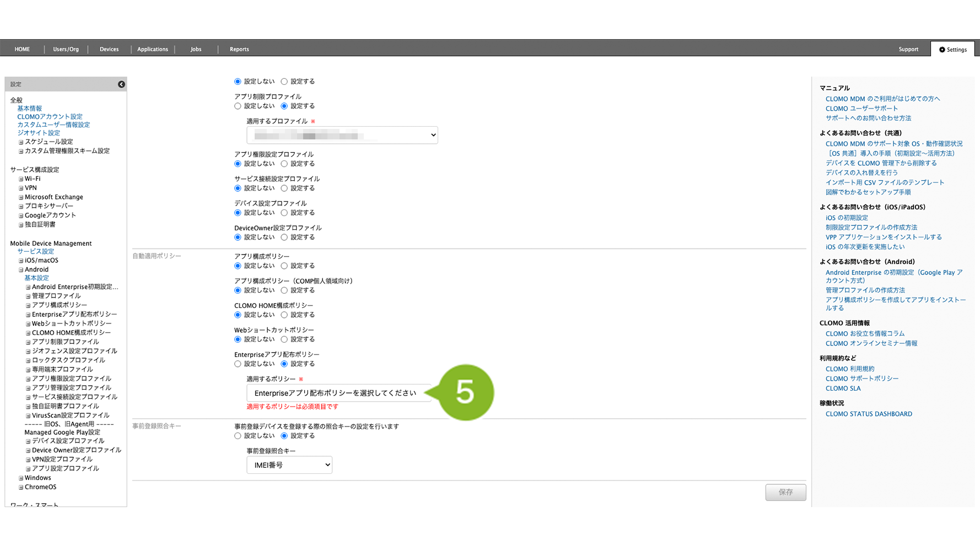Enable 設定する for DeviceOwner設定プロファイル
Screen dimensions: 980x551
click(284, 237)
